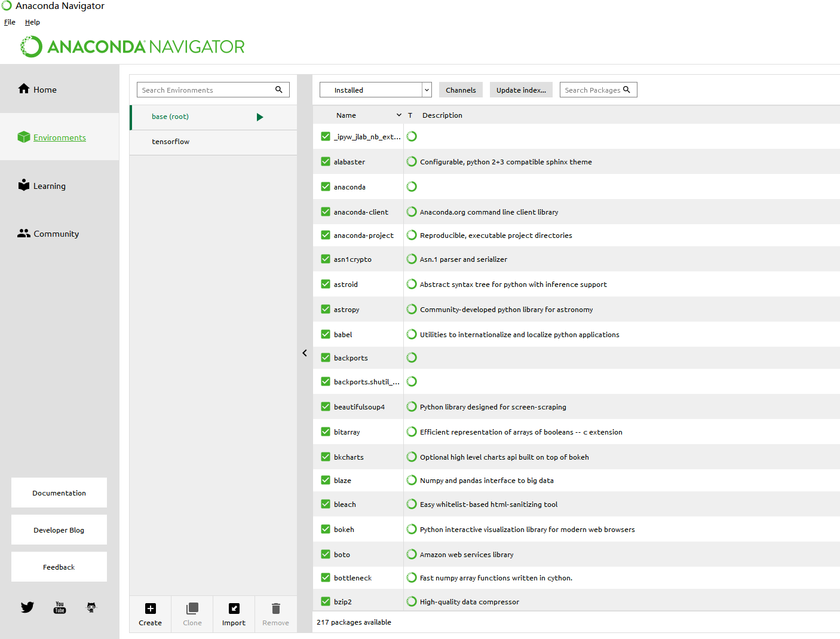Click the play arrow on base (root)
The image size is (840, 639).
click(260, 117)
